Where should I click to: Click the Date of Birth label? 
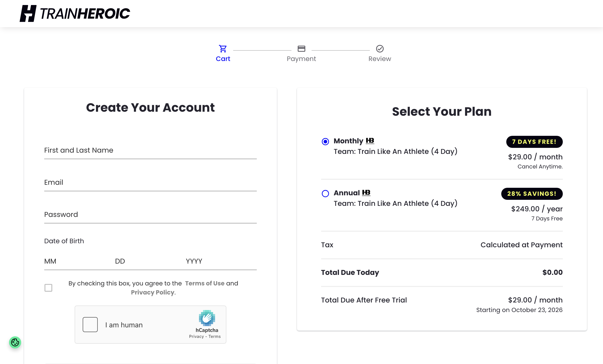tap(64, 241)
